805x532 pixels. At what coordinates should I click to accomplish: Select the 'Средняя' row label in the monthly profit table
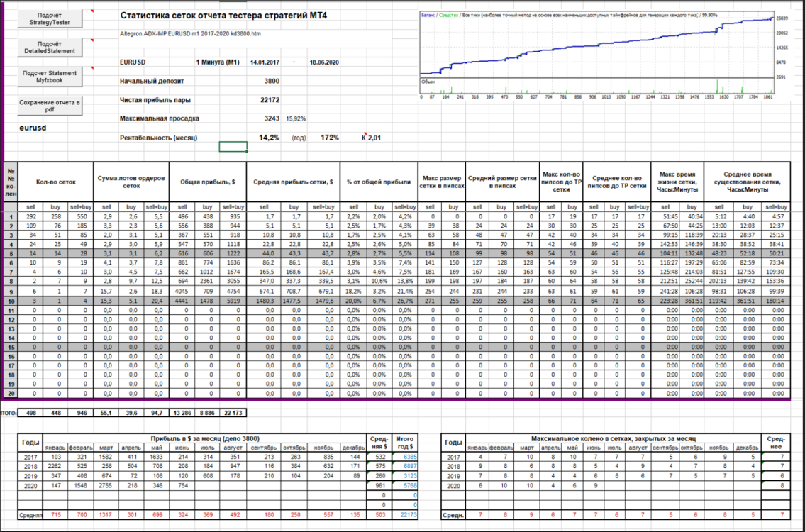point(30,514)
